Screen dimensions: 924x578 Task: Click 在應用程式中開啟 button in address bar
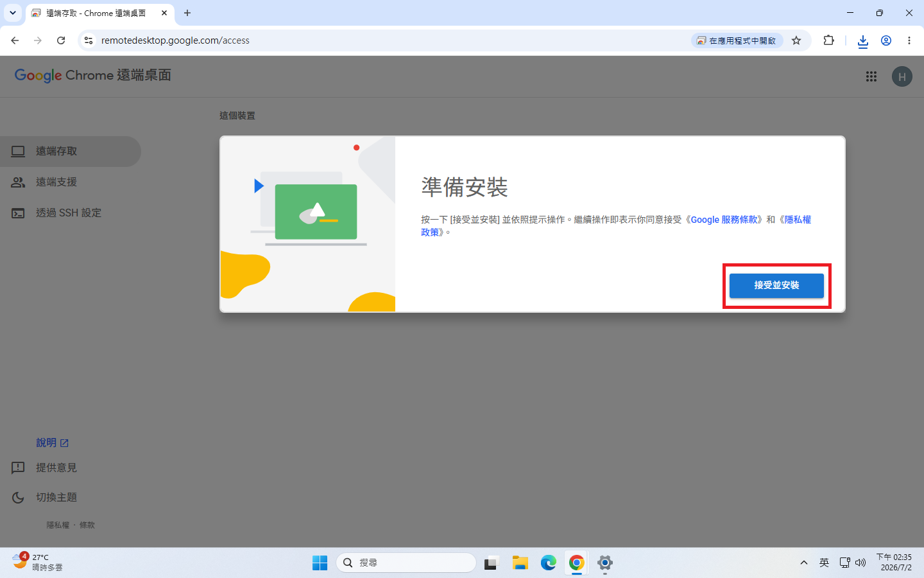click(x=737, y=40)
